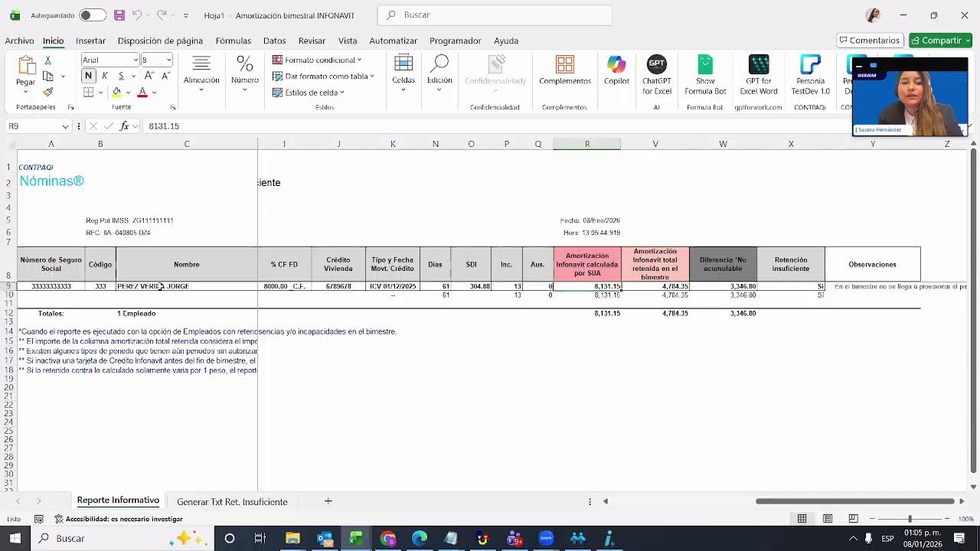Open the font size dropdown
Image resolution: width=980 pixels, height=551 pixels.
(x=168, y=60)
